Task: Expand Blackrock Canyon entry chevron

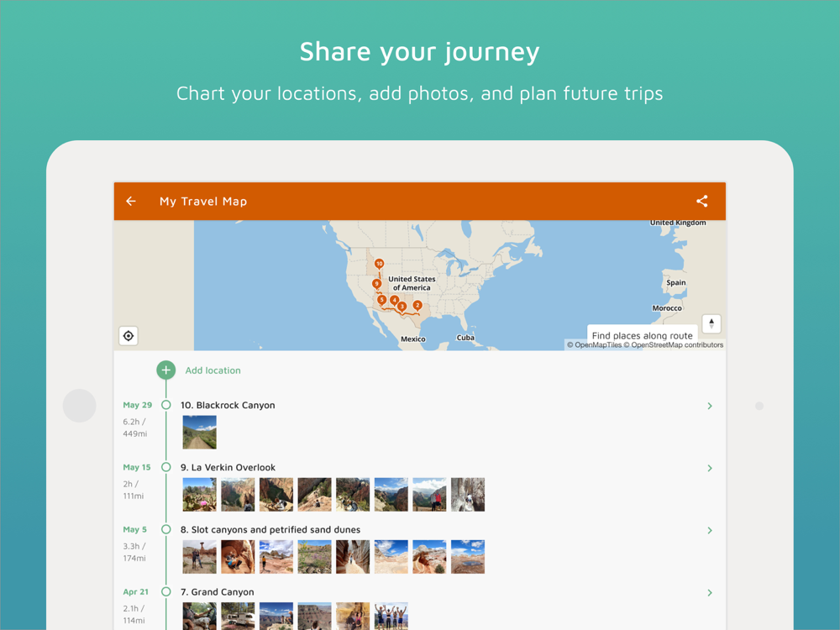Action: (710, 406)
